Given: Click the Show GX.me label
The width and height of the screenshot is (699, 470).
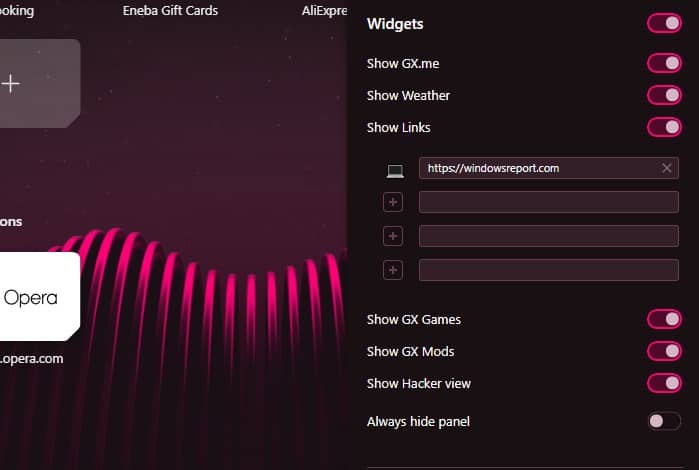Looking at the screenshot, I should [x=403, y=63].
